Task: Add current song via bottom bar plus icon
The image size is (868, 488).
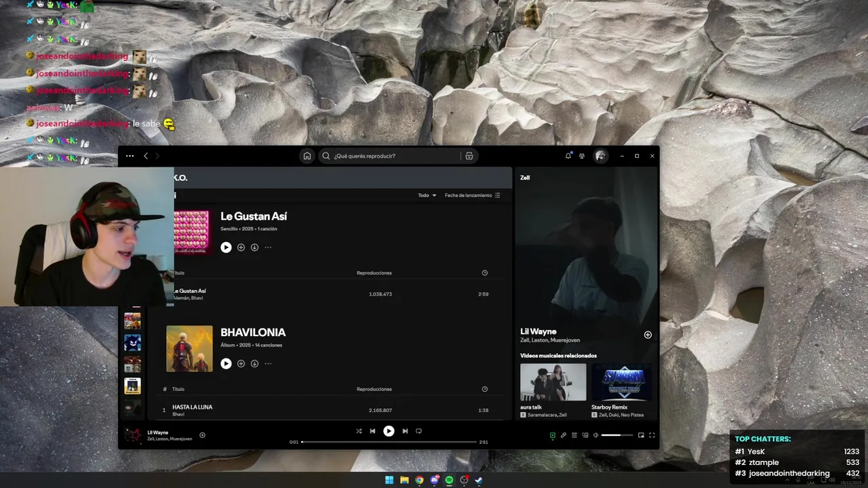Action: [202, 435]
